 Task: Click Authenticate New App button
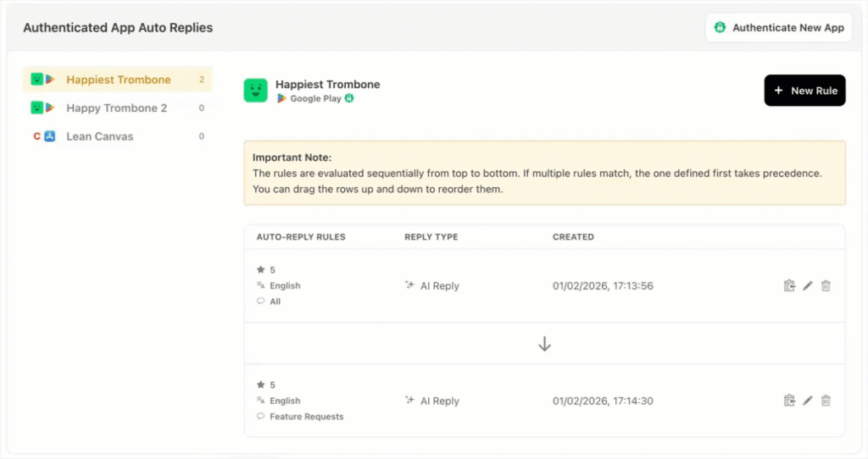[x=778, y=28]
